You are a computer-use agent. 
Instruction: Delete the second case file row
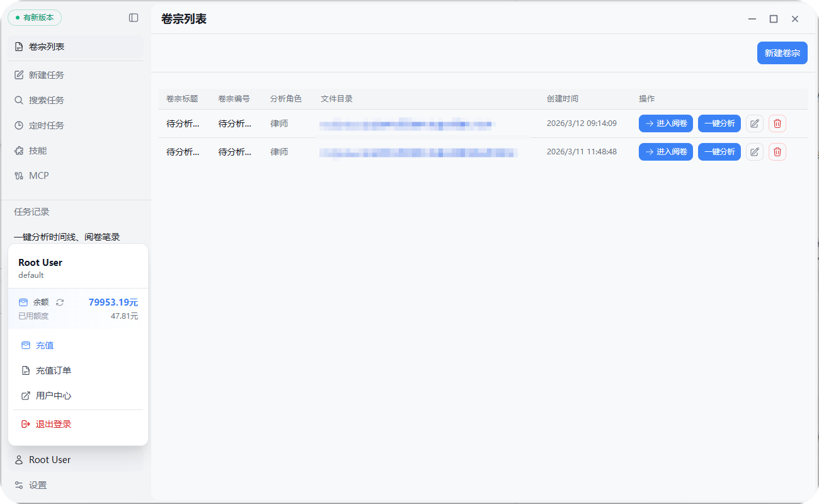(777, 152)
